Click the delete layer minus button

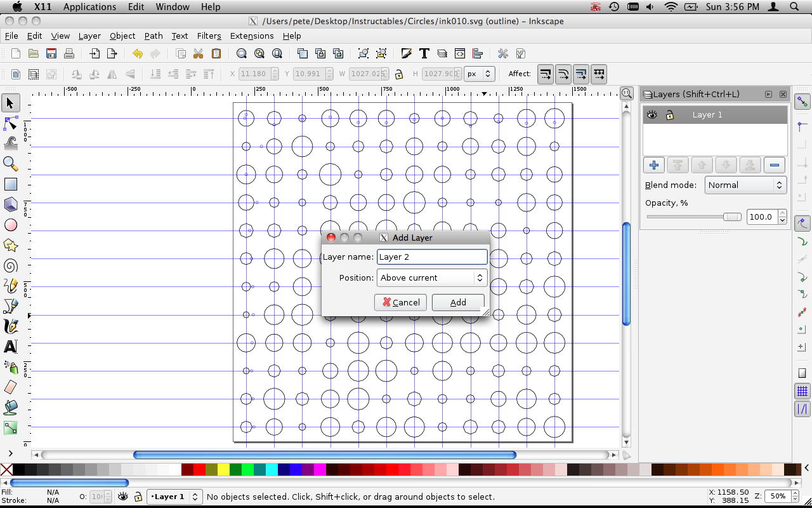(x=774, y=165)
